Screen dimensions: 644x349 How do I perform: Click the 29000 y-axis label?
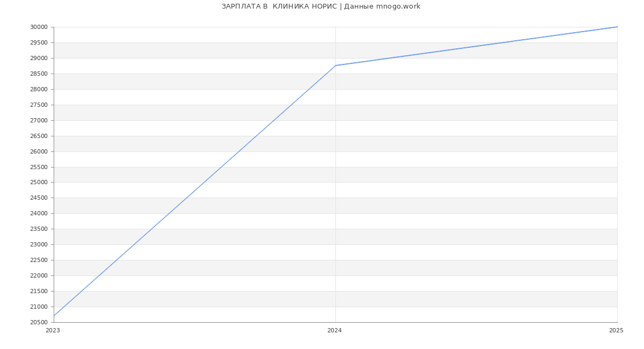[x=39, y=58]
